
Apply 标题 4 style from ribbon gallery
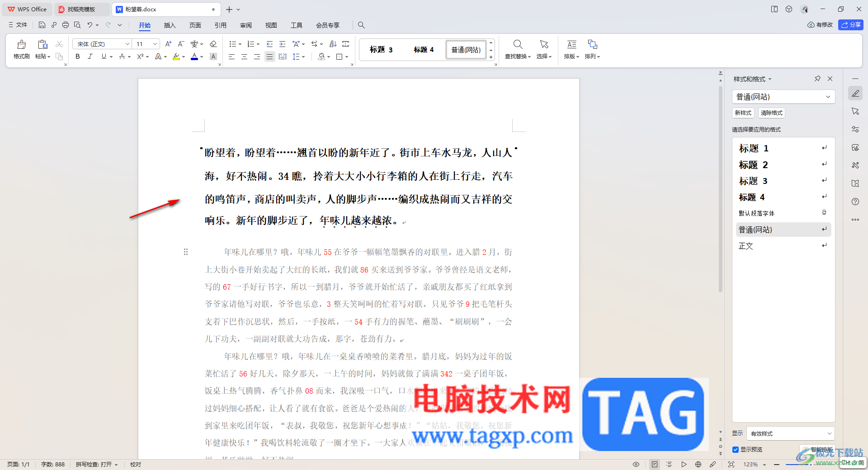424,50
